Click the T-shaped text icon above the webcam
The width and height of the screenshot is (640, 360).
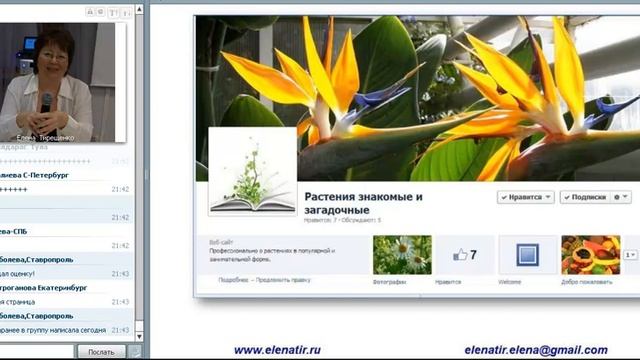112,13
